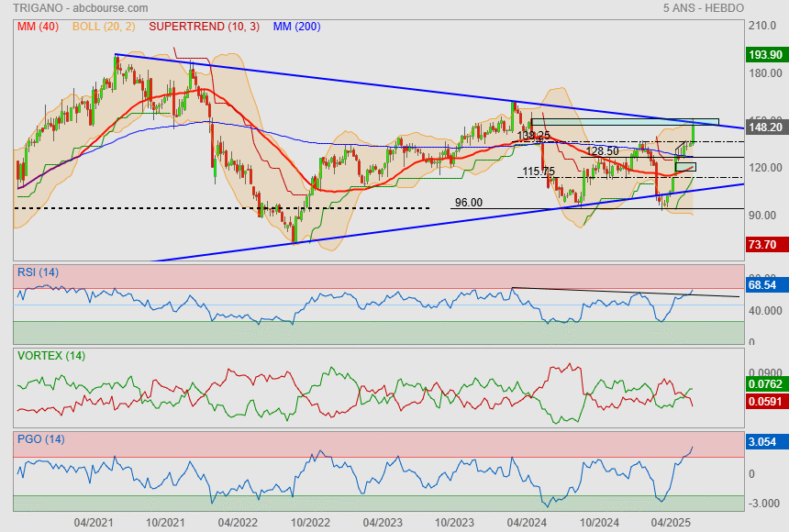Click the 04/2023 date axis label
Image resolution: width=789 pixels, height=532 pixels.
point(383,523)
